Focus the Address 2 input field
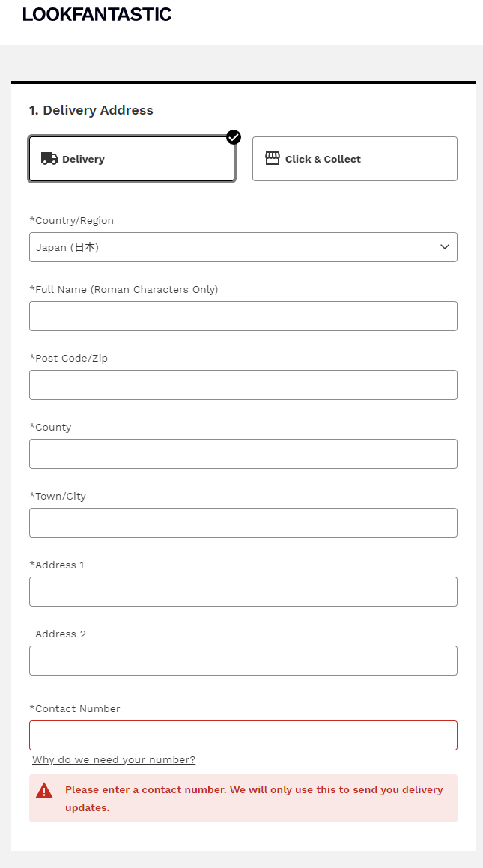The height and width of the screenshot is (868, 483). [x=243, y=661]
